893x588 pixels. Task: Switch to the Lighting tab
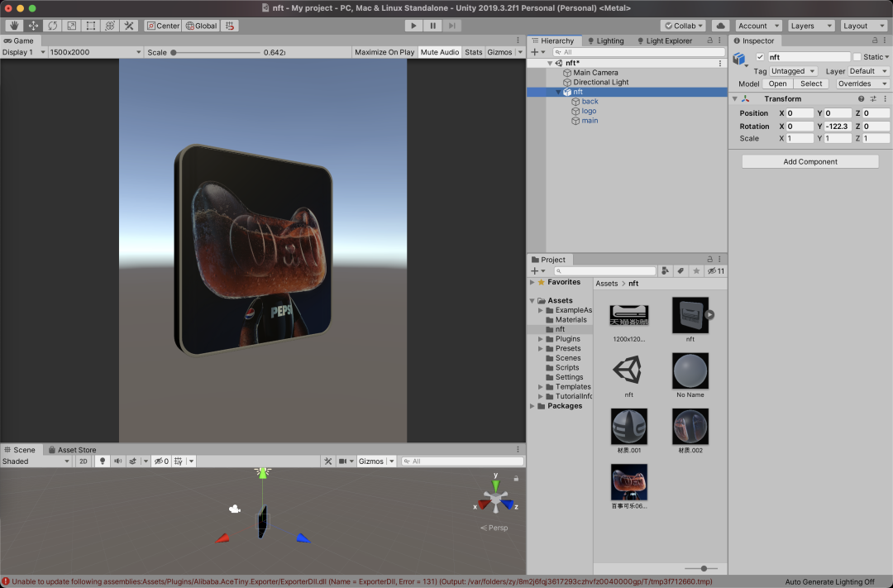point(605,41)
